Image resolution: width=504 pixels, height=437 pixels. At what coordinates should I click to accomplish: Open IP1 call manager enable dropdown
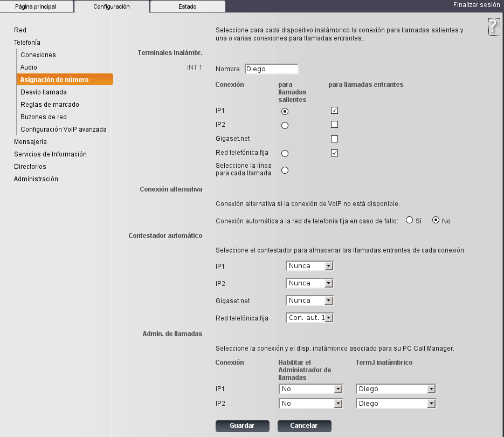pos(310,389)
